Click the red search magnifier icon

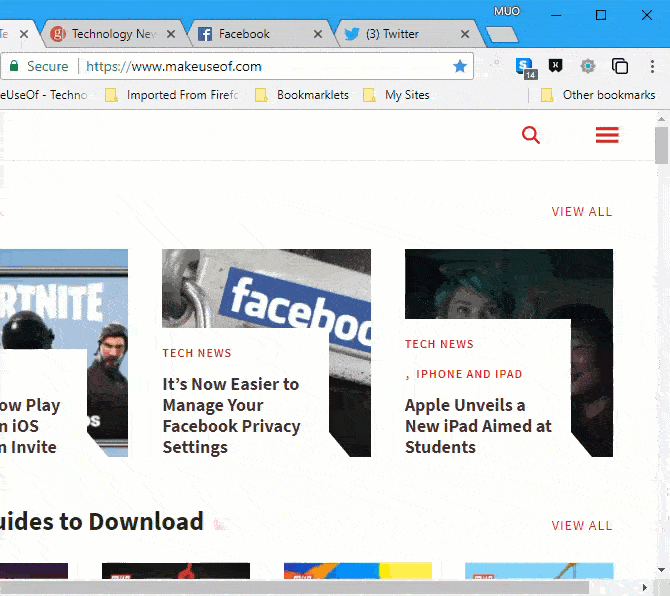(x=531, y=135)
